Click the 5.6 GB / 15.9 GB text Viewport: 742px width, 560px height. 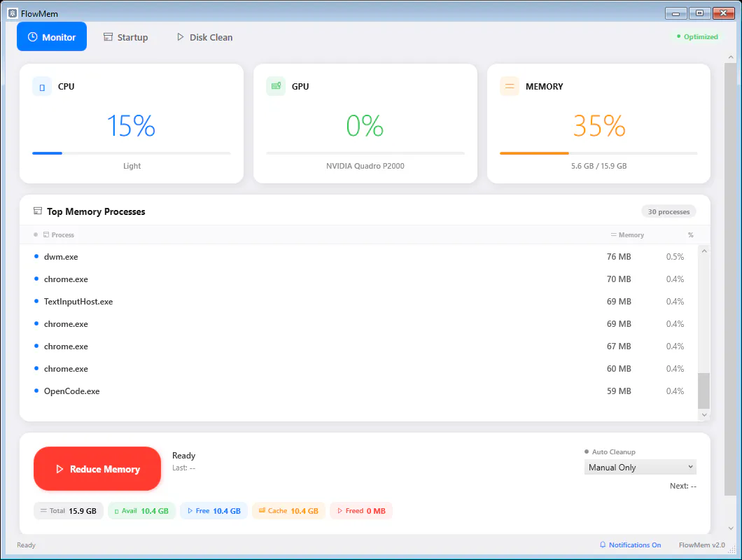598,166
